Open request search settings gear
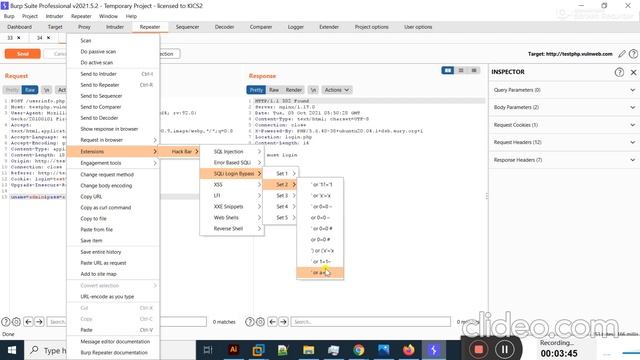Image resolution: width=640 pixels, height=360 pixels. click(x=16, y=322)
